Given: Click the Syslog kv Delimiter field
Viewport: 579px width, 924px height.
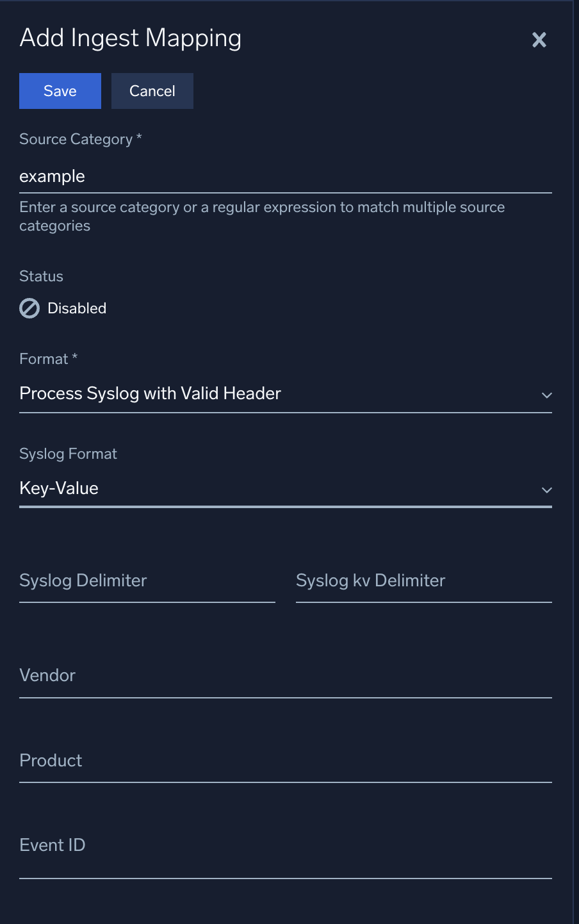Looking at the screenshot, I should pyautogui.click(x=424, y=583).
